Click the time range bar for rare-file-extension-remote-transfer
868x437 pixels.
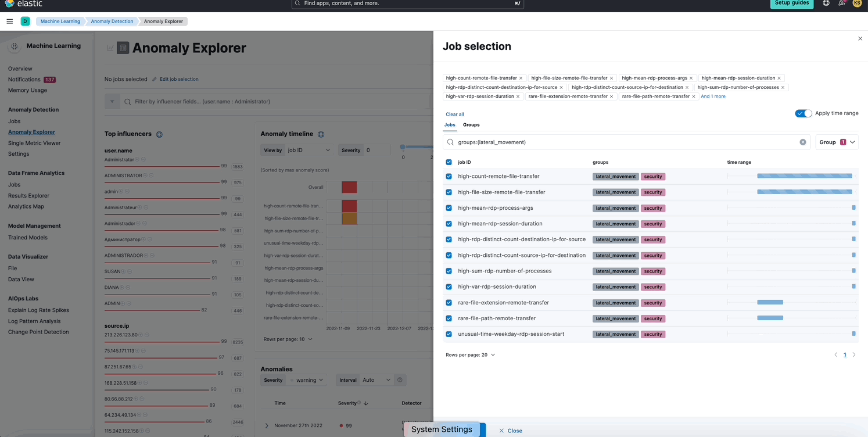[770, 303]
